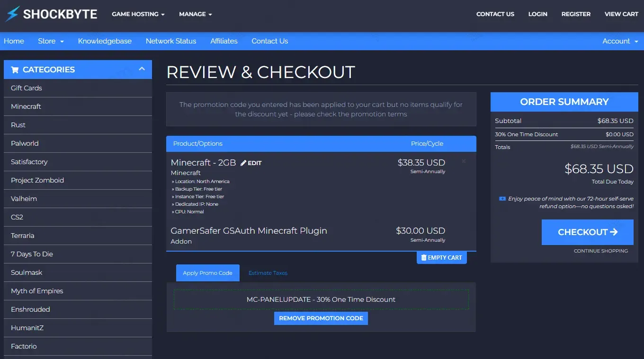The width and height of the screenshot is (644, 359).
Task: Open the Account dropdown menu
Action: click(620, 41)
